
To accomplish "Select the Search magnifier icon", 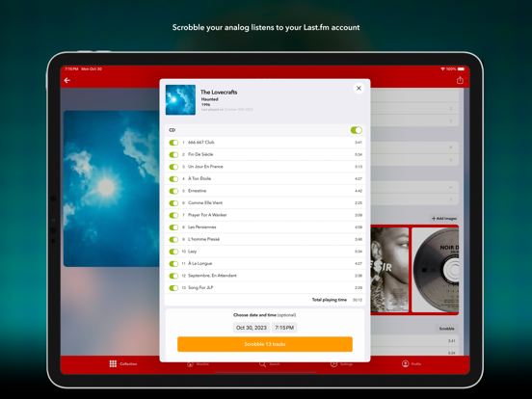I will click(x=262, y=364).
